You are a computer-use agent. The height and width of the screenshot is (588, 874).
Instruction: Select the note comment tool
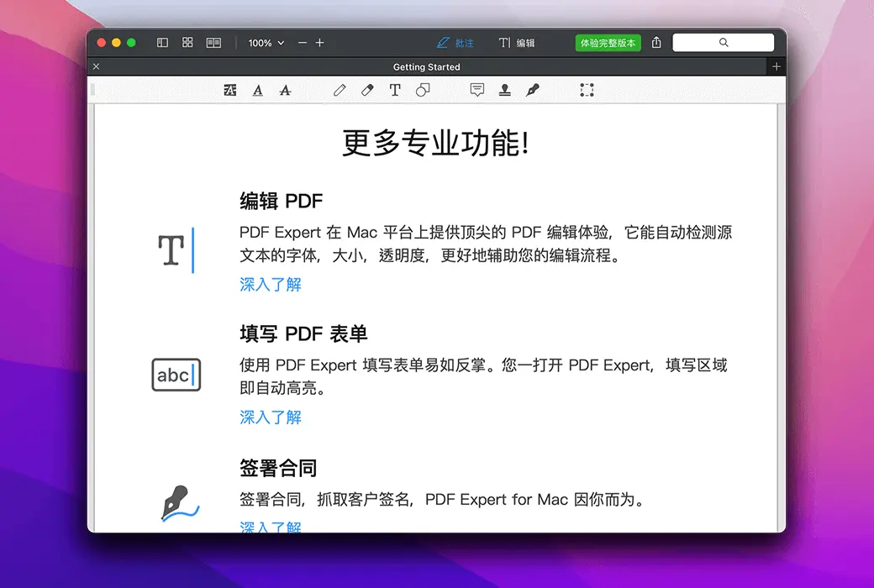click(x=477, y=90)
